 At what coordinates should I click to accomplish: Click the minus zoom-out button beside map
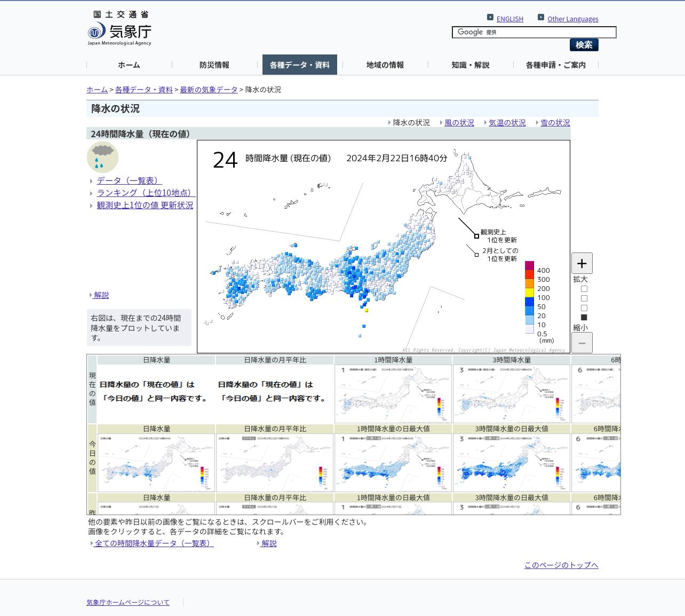[582, 343]
